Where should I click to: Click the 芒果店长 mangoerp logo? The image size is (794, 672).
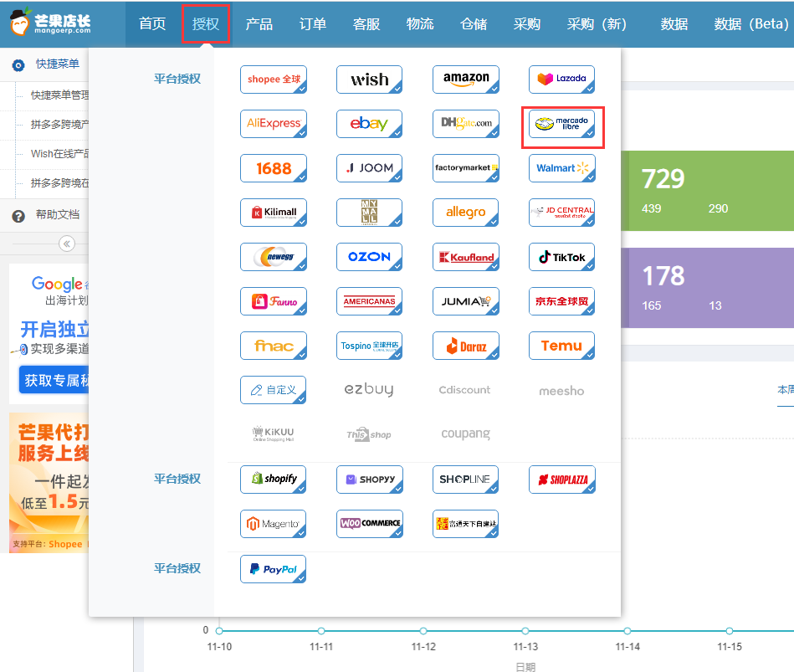click(x=50, y=23)
